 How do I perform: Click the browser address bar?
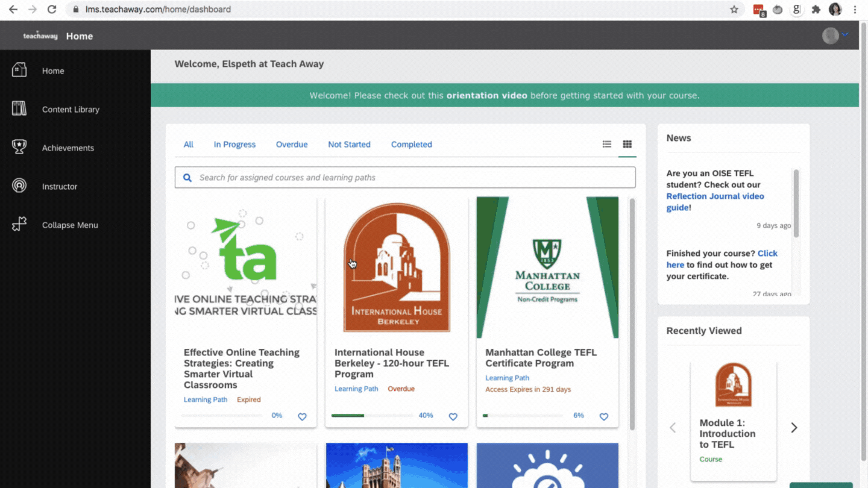[398, 10]
